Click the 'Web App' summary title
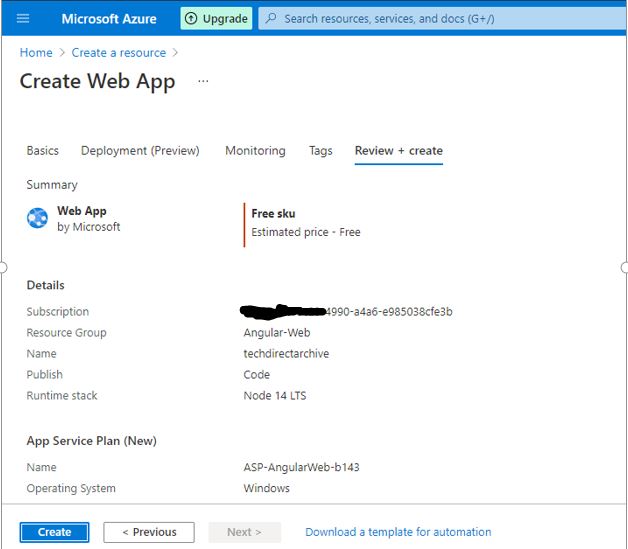This screenshot has height=549, width=628. pos(82,211)
